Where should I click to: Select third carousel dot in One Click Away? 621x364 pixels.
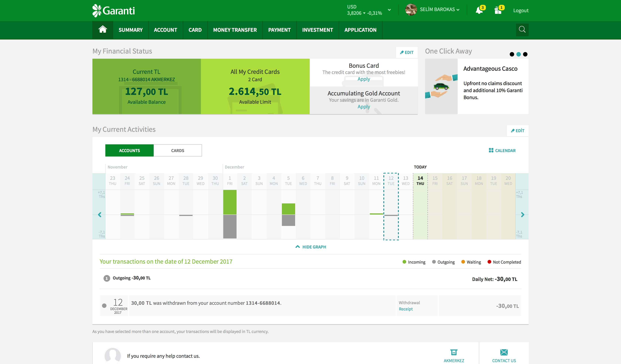pyautogui.click(x=525, y=54)
